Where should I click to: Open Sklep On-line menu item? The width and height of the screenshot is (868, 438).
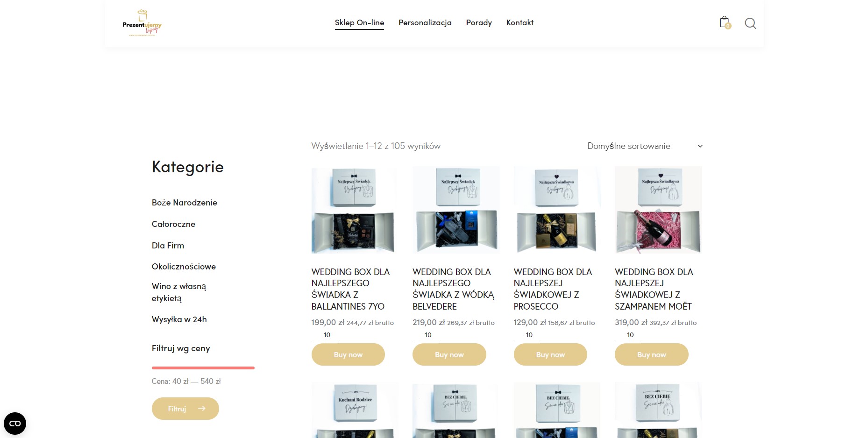click(359, 22)
